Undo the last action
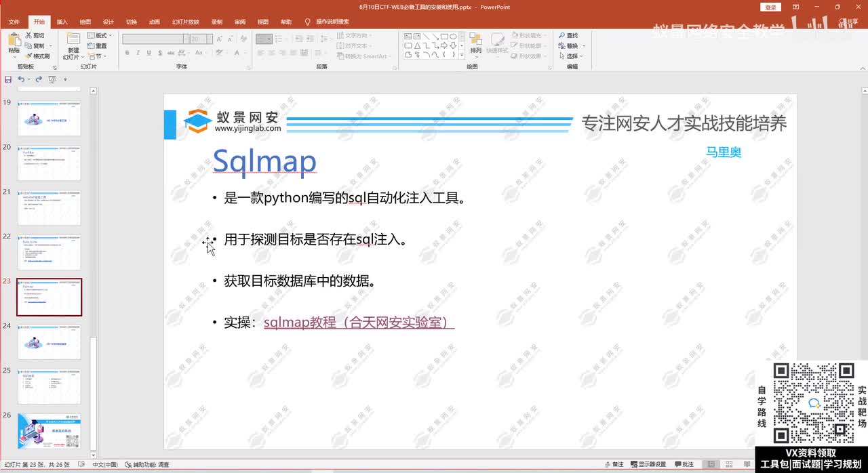Screen dimensions: 868x473 [21, 79]
